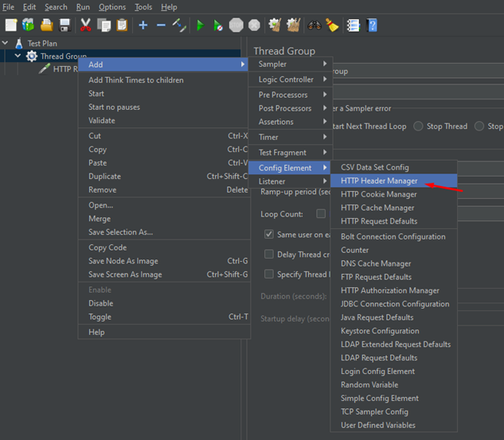504x440 pixels.
Task: Tick the Specify Thread lifetime checkbox
Action: coord(269,275)
